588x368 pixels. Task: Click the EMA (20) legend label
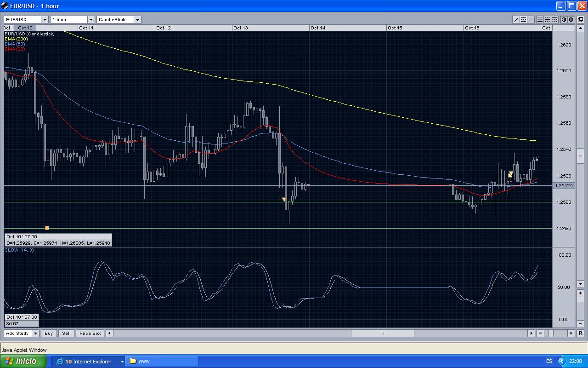15,49
